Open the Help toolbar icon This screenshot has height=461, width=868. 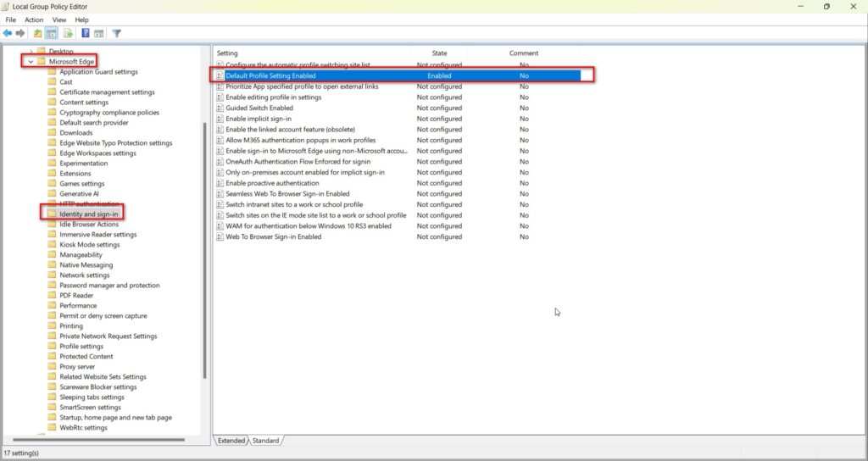(86, 33)
